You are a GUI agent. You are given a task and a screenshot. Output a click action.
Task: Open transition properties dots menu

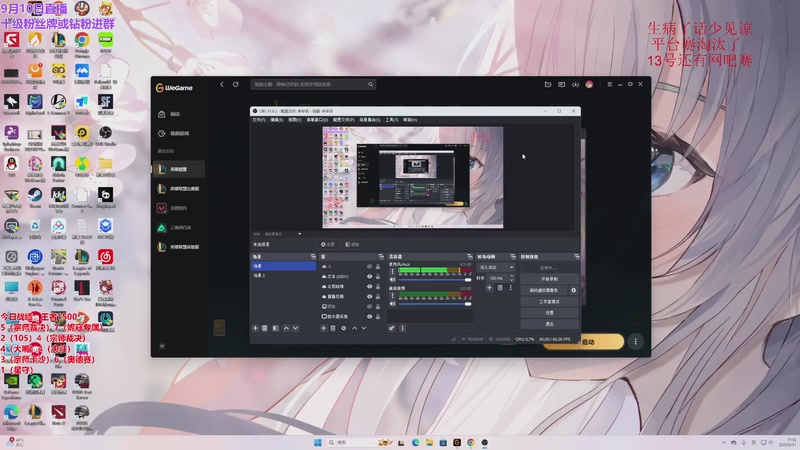click(511, 288)
